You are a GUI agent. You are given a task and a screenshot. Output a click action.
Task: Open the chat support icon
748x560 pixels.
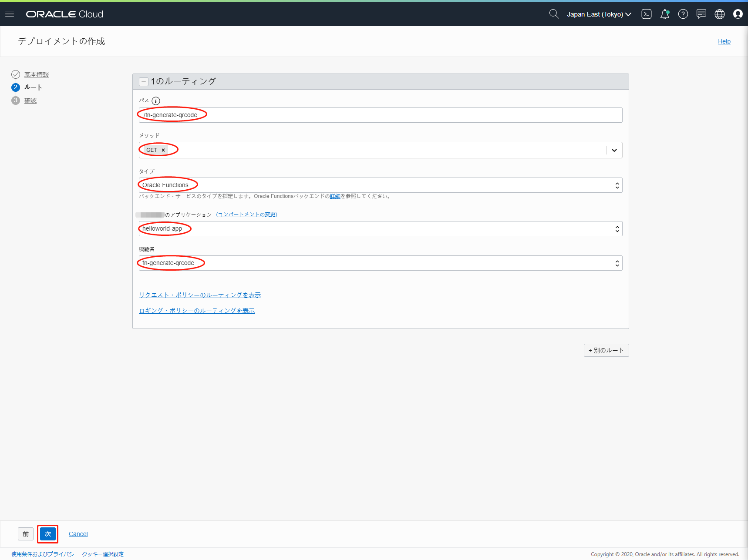701,14
